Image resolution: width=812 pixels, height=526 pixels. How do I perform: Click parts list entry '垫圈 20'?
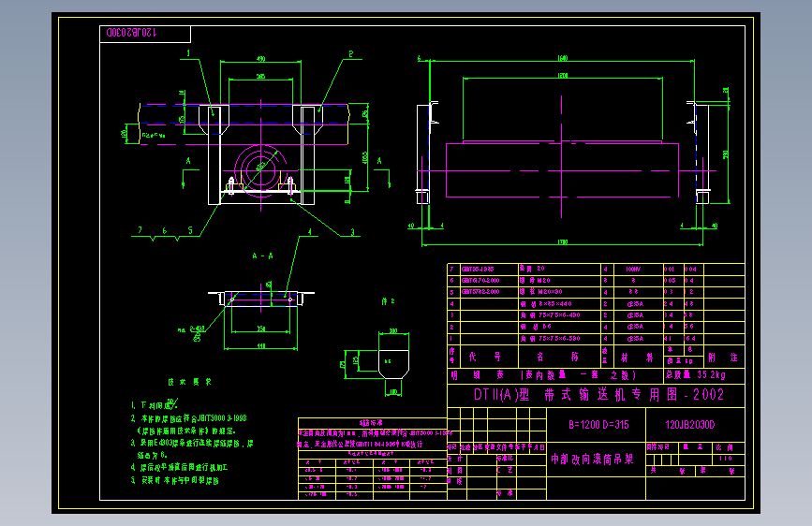[x=532, y=269]
